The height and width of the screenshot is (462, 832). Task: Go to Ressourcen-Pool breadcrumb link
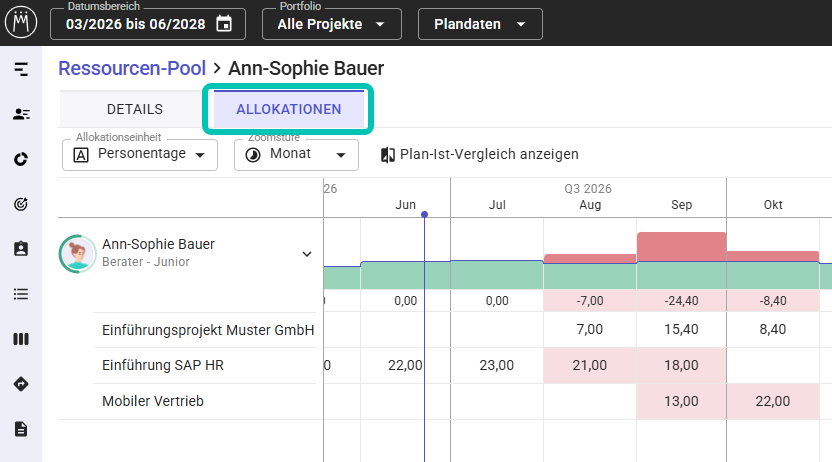tap(132, 68)
